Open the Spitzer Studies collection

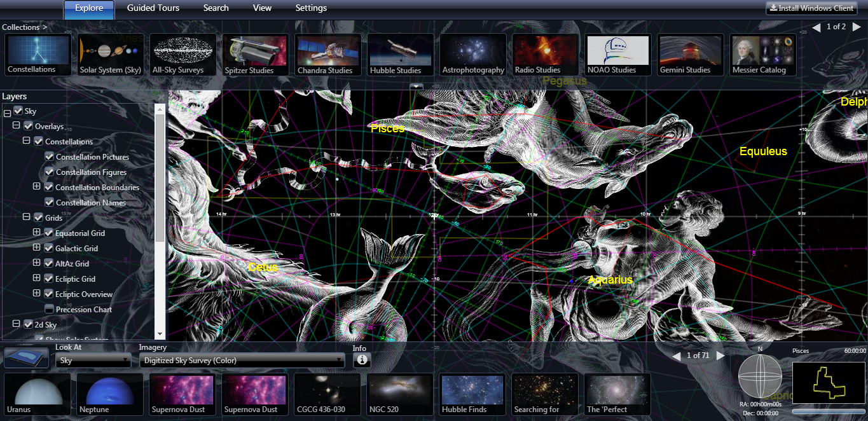pyautogui.click(x=256, y=55)
